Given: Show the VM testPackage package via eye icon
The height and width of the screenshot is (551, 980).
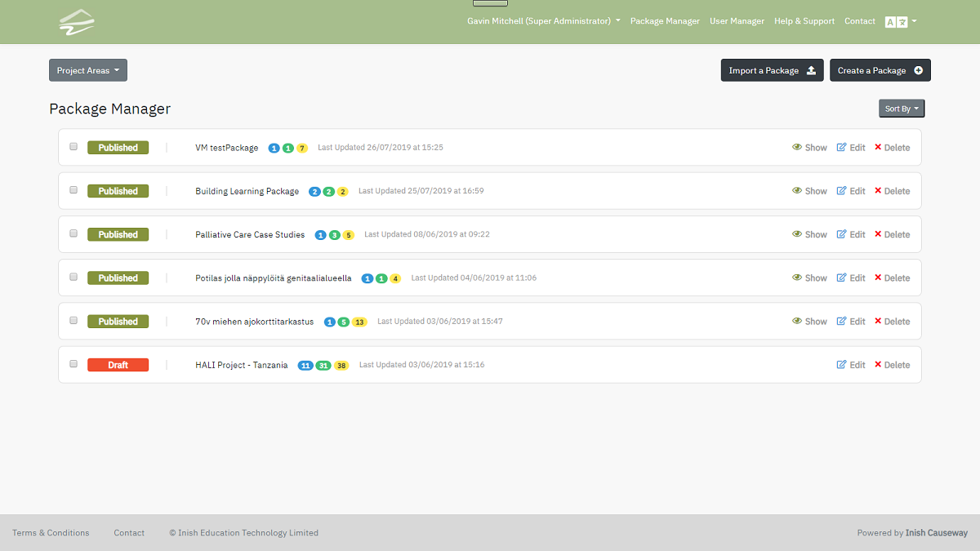Looking at the screenshot, I should coord(797,148).
